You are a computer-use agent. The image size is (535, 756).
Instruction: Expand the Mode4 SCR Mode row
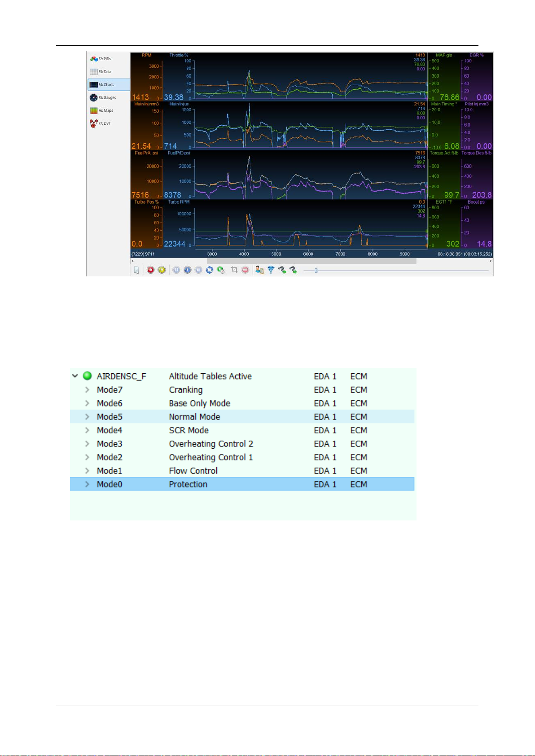tap(87, 430)
